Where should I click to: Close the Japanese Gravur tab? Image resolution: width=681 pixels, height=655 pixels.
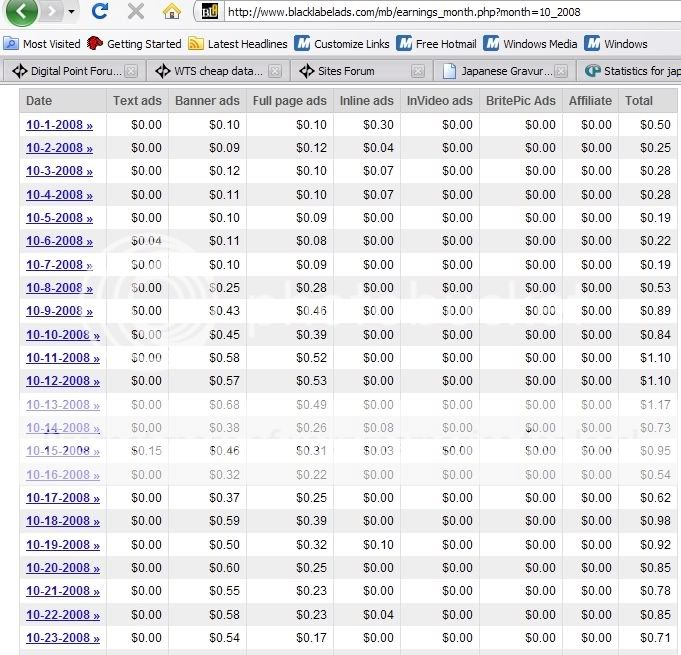561,71
